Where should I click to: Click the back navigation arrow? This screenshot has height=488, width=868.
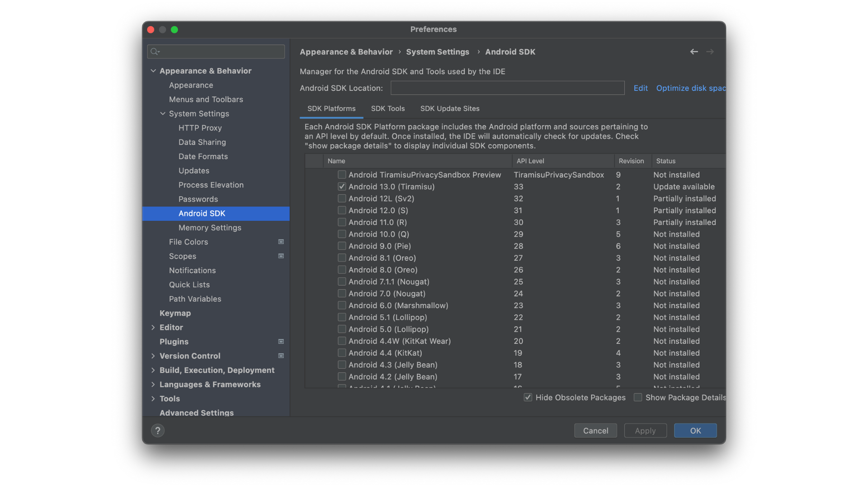click(694, 52)
